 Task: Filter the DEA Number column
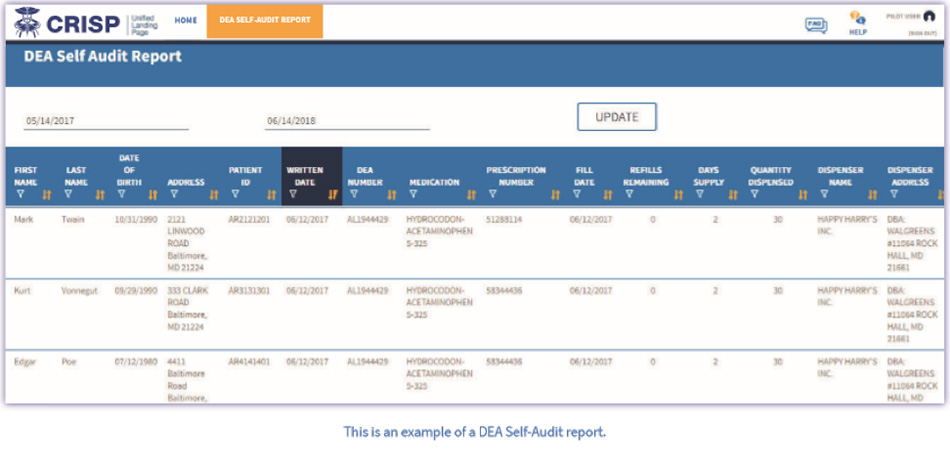(354, 195)
